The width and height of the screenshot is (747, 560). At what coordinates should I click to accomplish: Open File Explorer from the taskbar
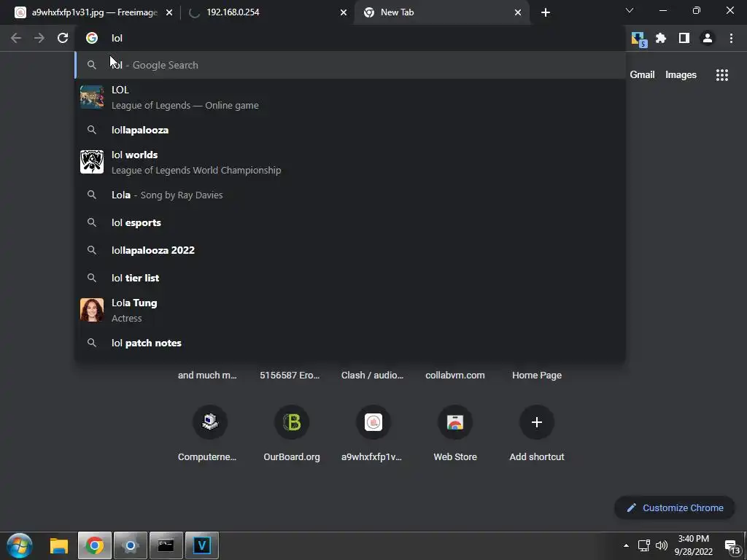click(x=59, y=545)
